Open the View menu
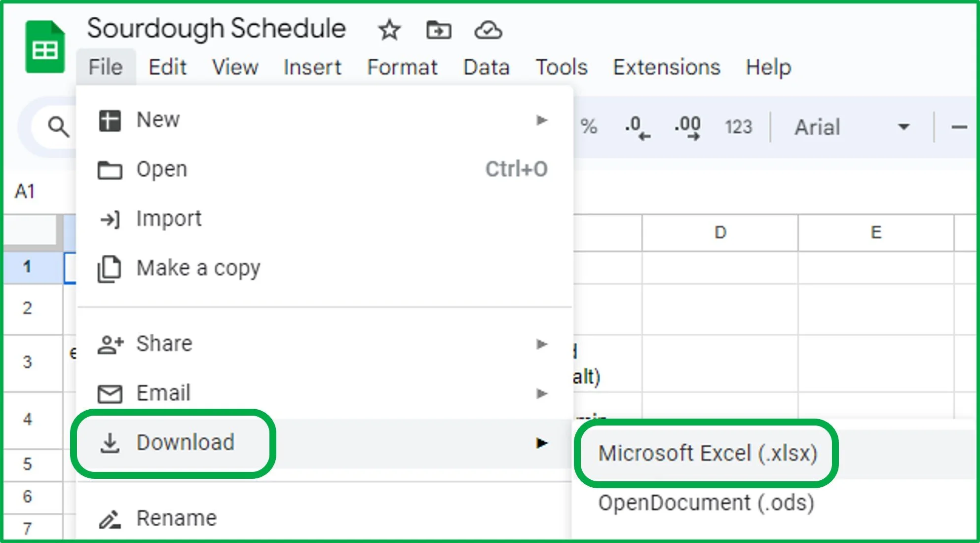Viewport: 980px width, 543px height. (x=235, y=67)
